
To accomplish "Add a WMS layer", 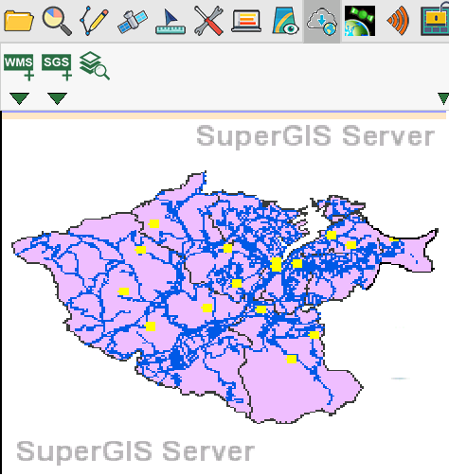I will coord(19,67).
